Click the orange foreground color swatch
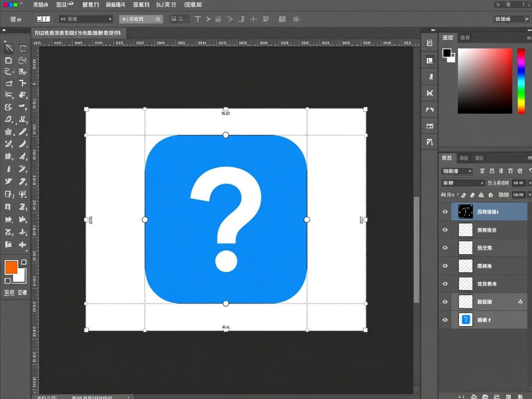 [x=11, y=267]
